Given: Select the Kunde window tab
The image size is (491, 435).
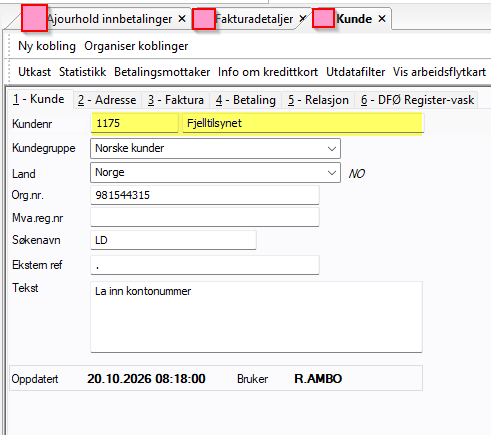Looking at the screenshot, I should (x=354, y=19).
